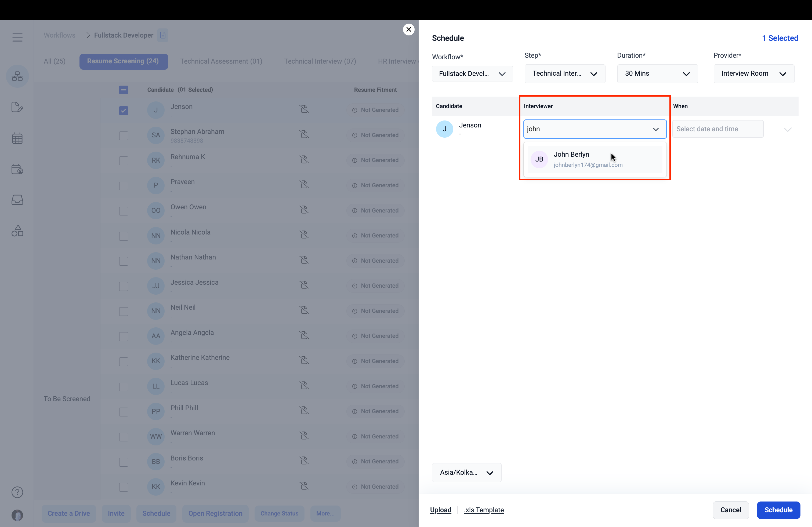Open the document edit sidebar icon

tap(17, 107)
